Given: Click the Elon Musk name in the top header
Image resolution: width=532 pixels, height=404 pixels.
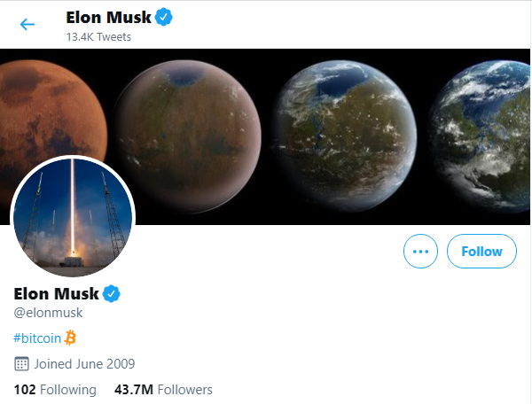Looking at the screenshot, I should click(x=108, y=16).
